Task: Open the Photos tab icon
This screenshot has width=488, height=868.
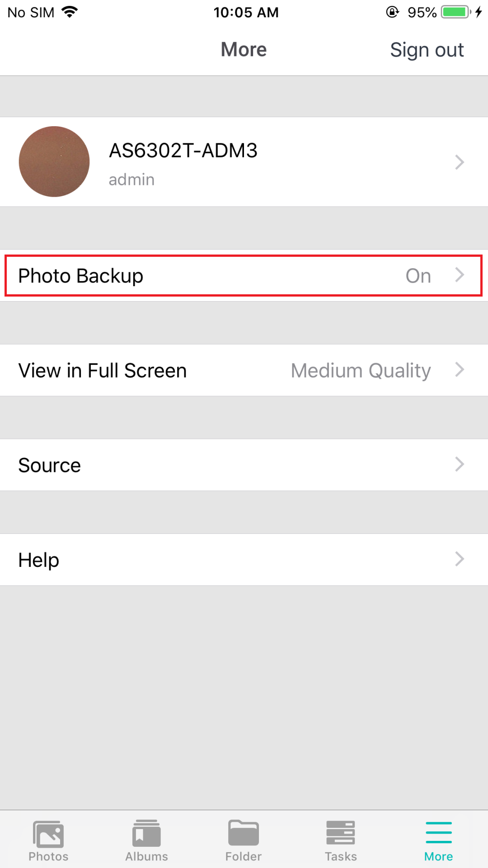Action: pyautogui.click(x=48, y=834)
